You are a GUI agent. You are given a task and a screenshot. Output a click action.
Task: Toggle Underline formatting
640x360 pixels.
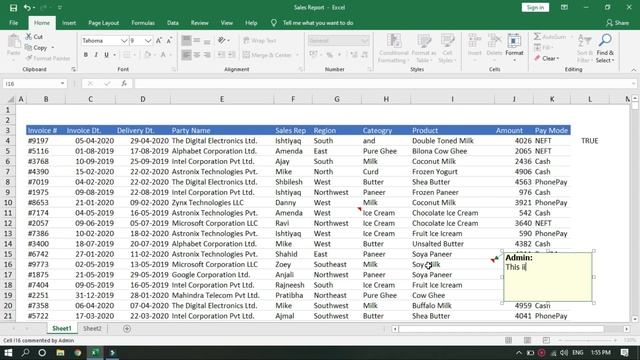[107, 55]
